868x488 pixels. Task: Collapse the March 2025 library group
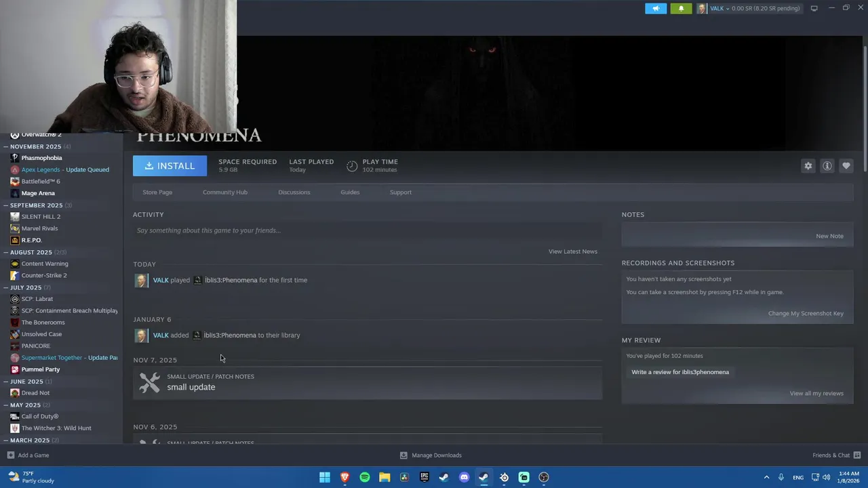(x=6, y=440)
